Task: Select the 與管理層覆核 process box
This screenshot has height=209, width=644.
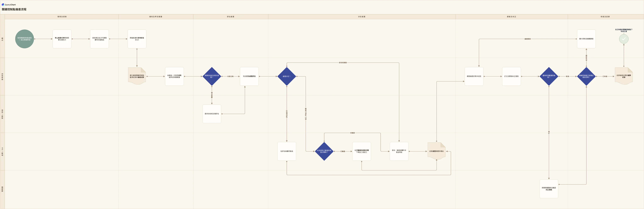Action: [549, 189]
